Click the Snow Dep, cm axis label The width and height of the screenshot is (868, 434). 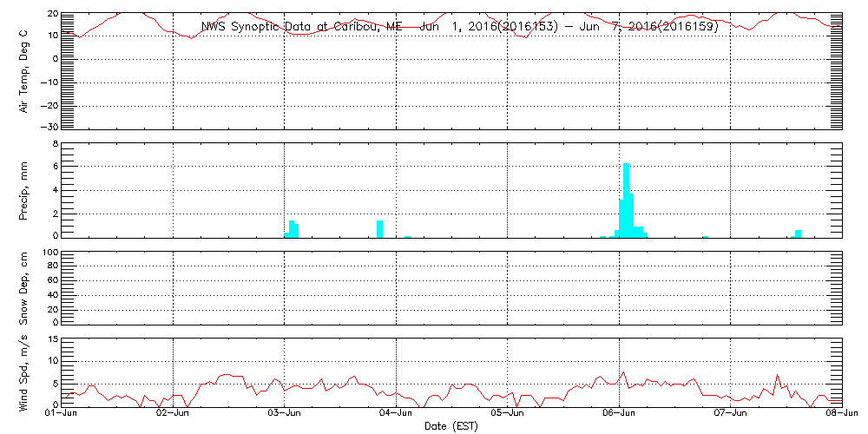pos(24,288)
